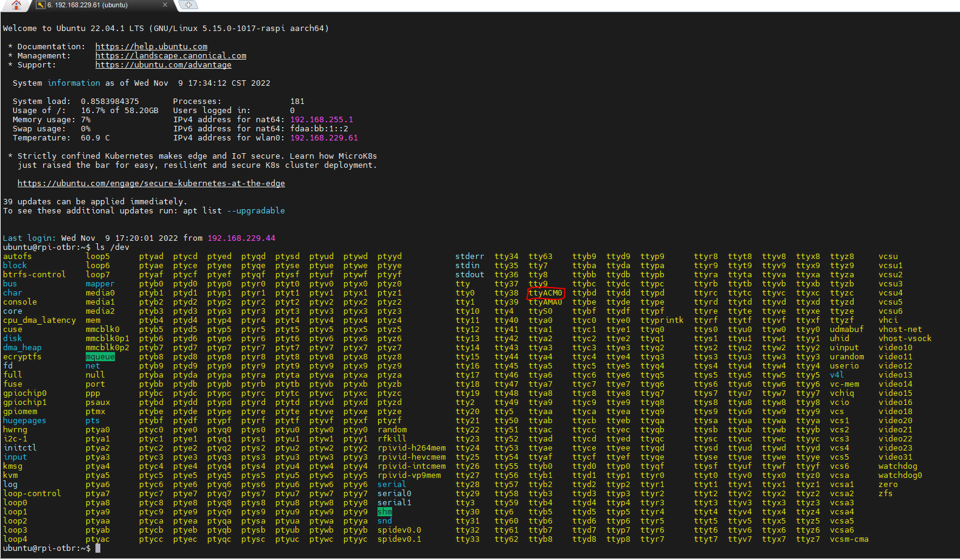This screenshot has width=960, height=560.
Task: Click the ttyAMA0 device entry
Action: pyautogui.click(x=545, y=302)
